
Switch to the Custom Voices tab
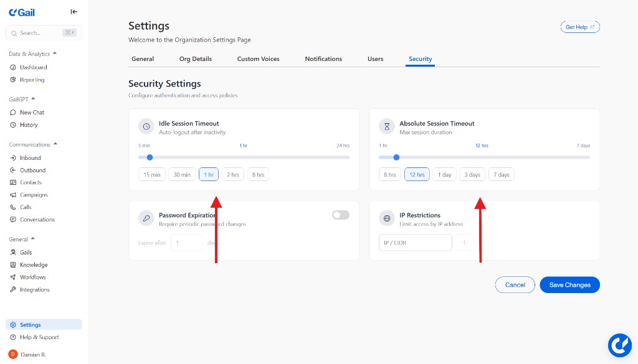258,59
